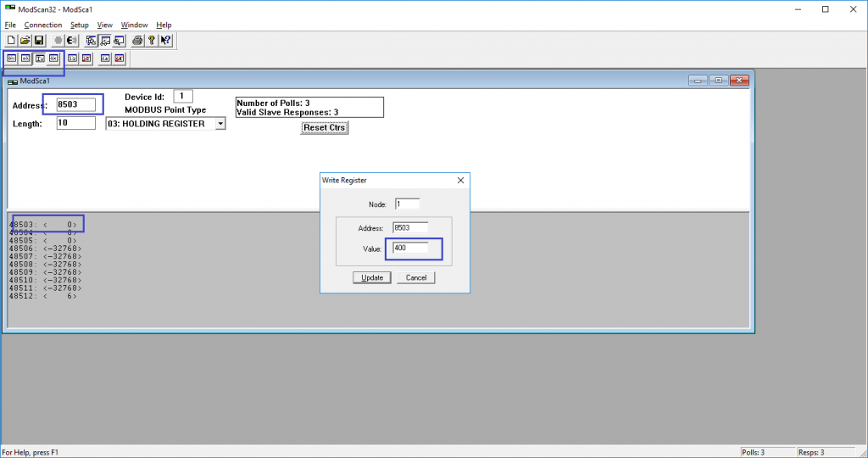Disconnect using the plug icon

[x=71, y=41]
